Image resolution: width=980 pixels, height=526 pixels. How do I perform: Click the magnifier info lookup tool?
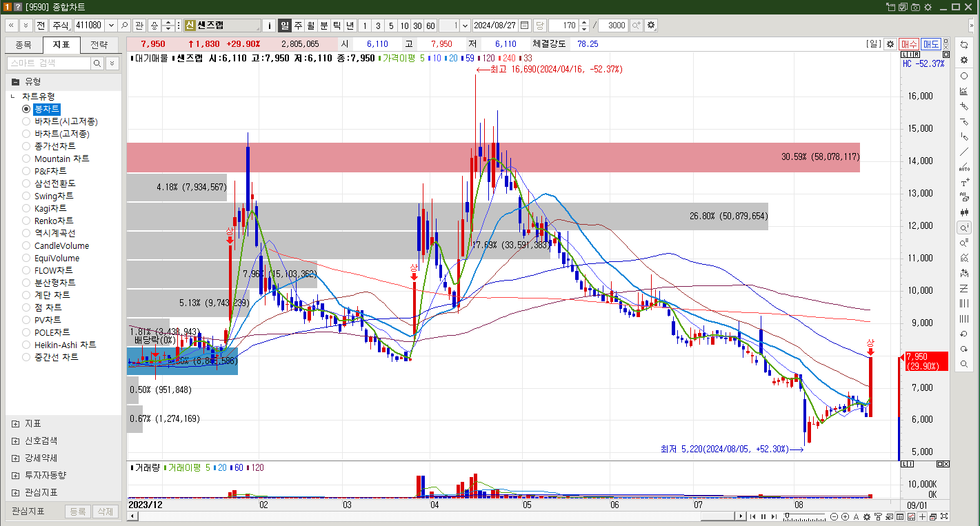coord(964,227)
